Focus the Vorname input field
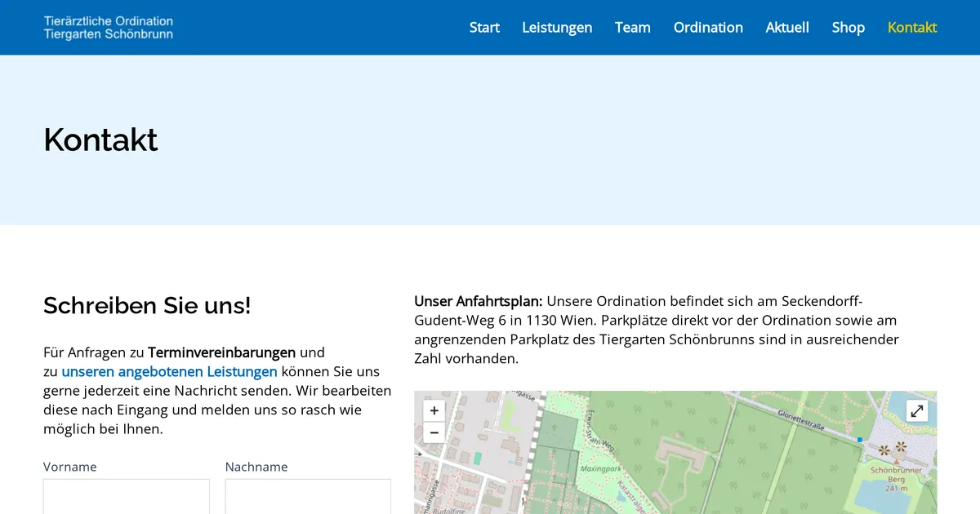Image resolution: width=980 pixels, height=514 pixels. pyautogui.click(x=126, y=496)
